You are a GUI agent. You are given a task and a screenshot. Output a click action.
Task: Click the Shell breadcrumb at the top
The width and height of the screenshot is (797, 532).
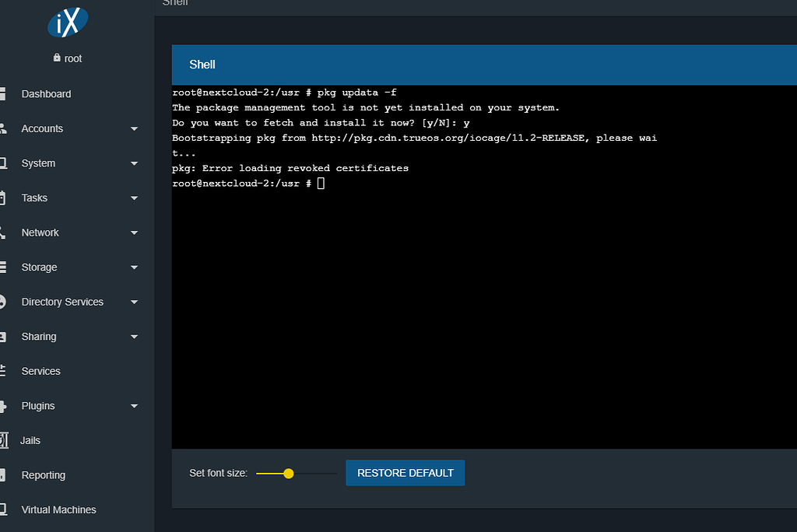[174, 3]
